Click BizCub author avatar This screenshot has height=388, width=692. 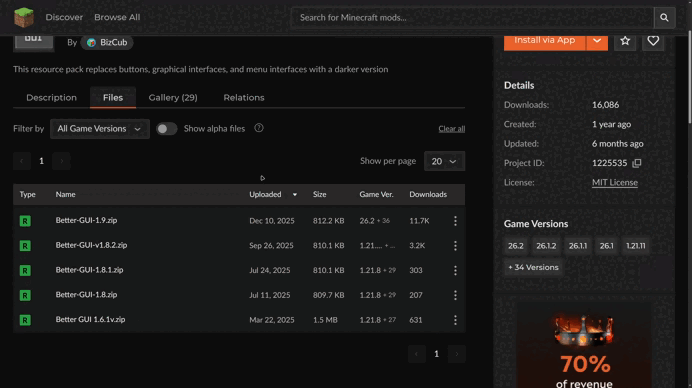pos(91,42)
